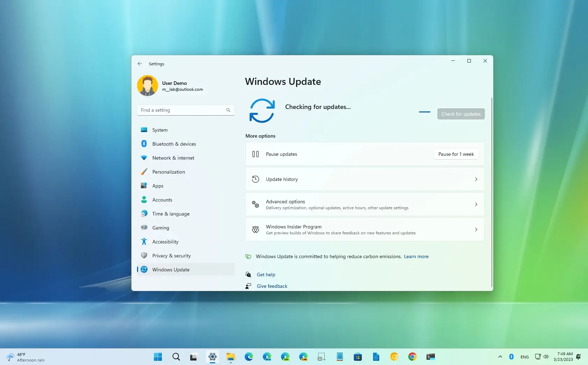Image resolution: width=588 pixels, height=365 pixels.
Task: Click the Checking for updates status text
Action: 318,107
